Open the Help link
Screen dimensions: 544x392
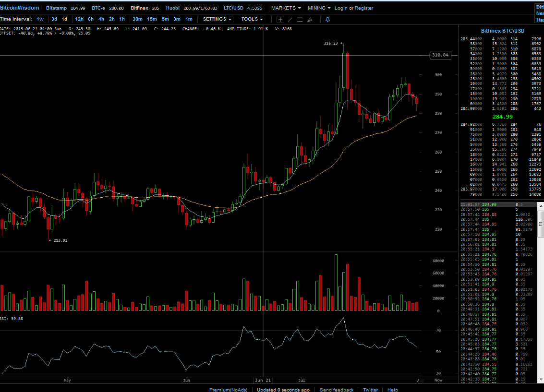[393, 390]
